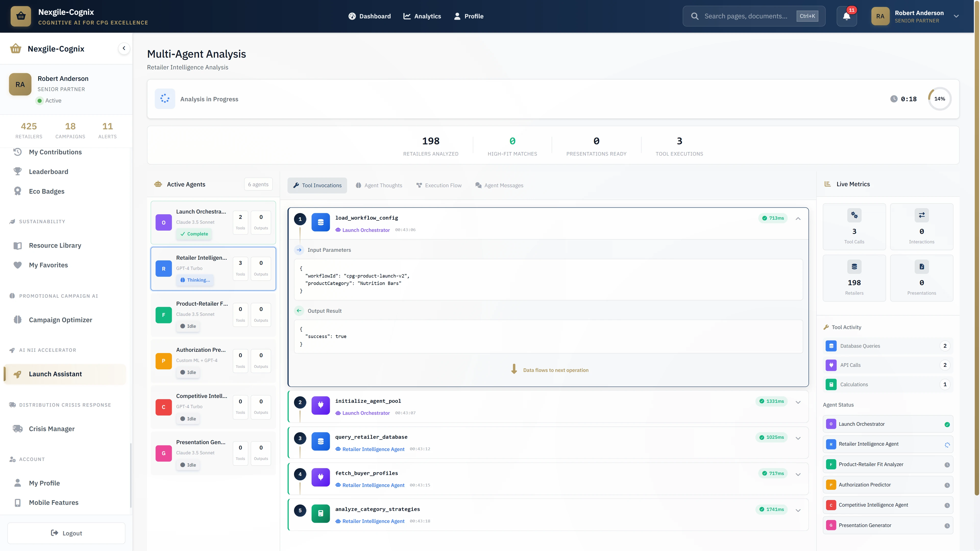Viewport: 980px width, 551px height.
Task: Click the initialize_agent_pool plug icon
Action: click(320, 405)
